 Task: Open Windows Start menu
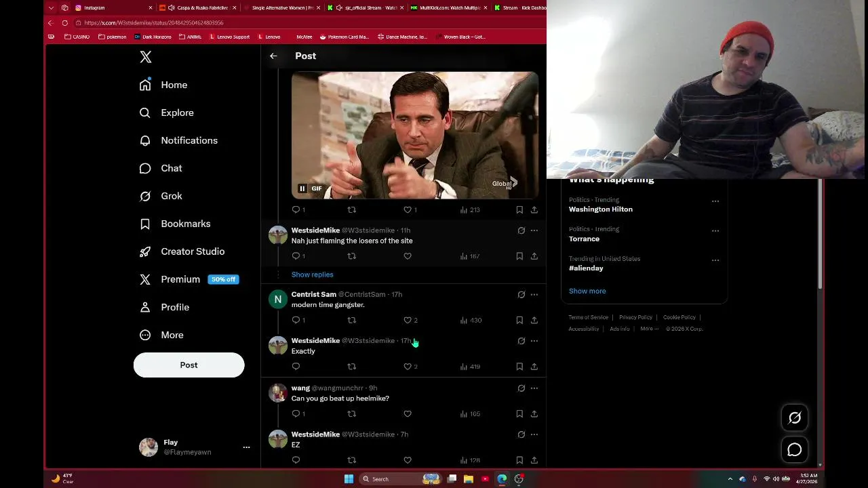point(349,479)
